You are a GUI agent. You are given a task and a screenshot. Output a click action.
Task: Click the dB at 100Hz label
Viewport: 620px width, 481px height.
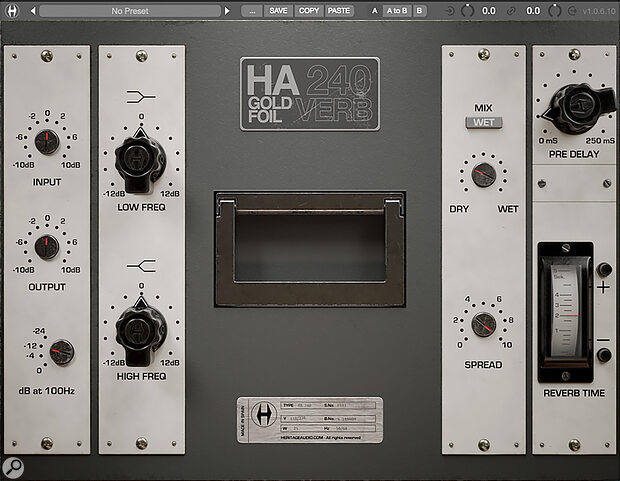click(47, 391)
